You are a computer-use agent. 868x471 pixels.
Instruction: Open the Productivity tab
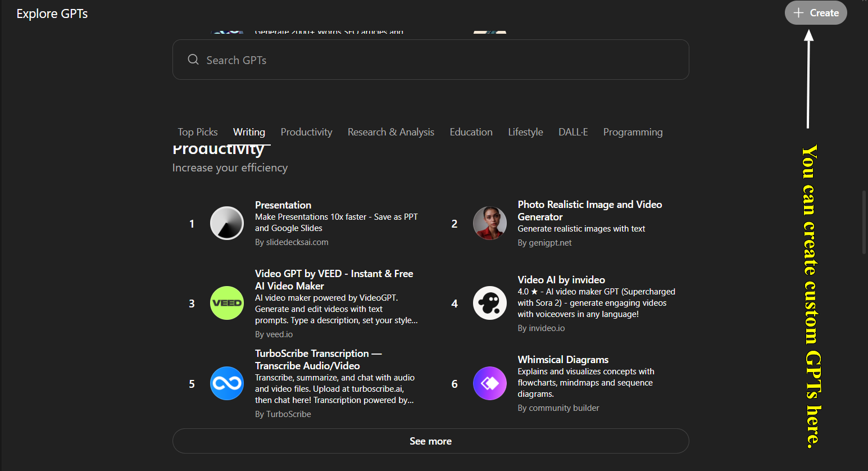click(306, 132)
